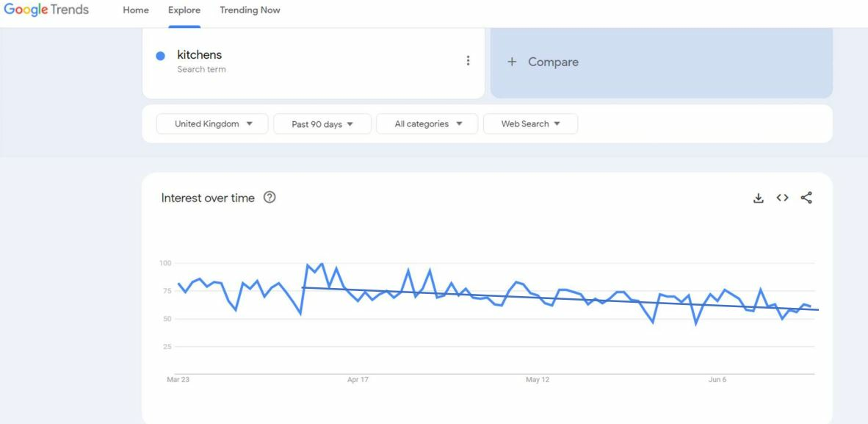This screenshot has height=424, width=868.
Task: Expand the United Kingdom region dropdown
Action: pos(212,123)
